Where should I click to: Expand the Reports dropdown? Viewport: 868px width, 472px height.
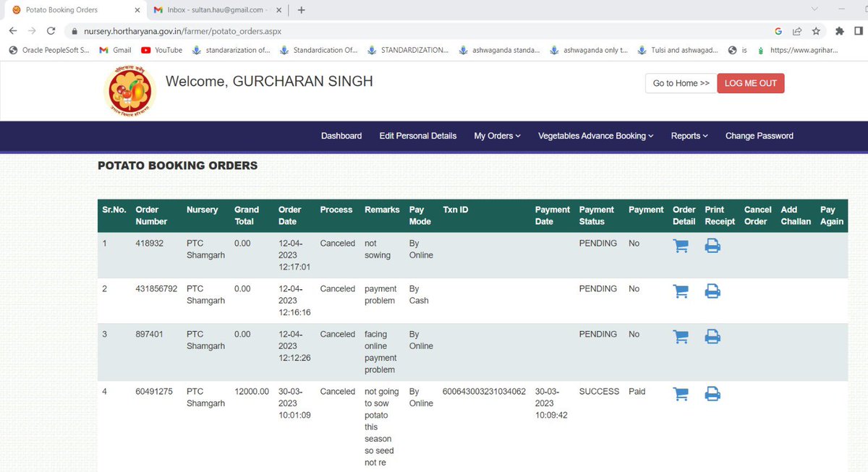click(689, 135)
